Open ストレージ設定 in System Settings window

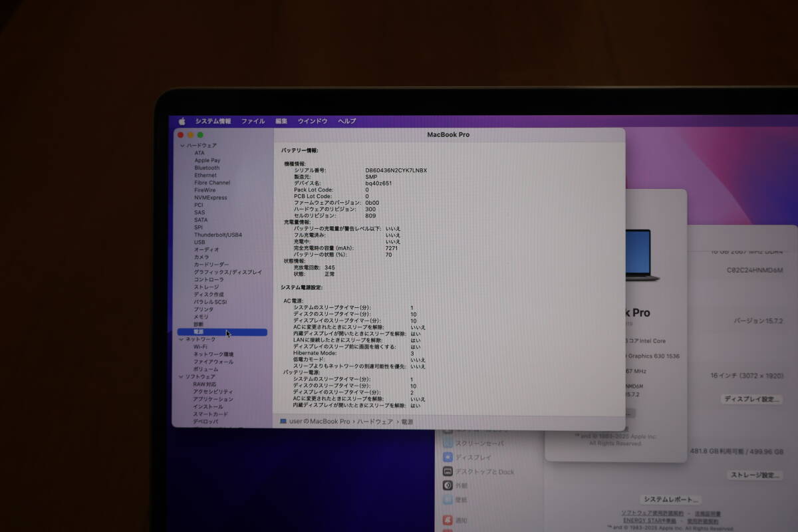(755, 475)
